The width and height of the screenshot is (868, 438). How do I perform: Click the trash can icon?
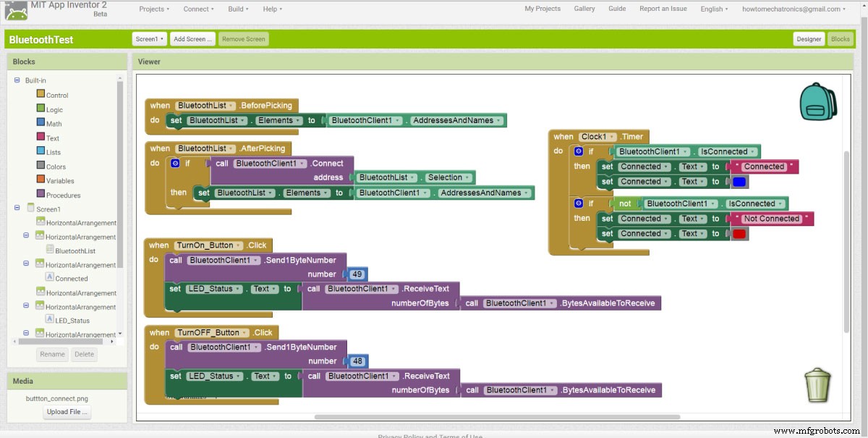[817, 384]
